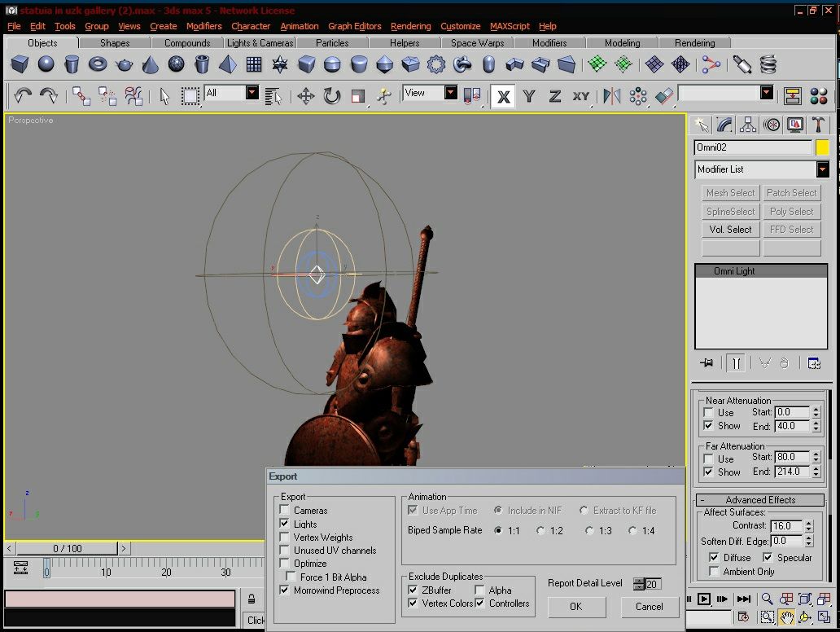
Task: Open the Material Editor spheres icon
Action: pyautogui.click(x=819, y=96)
